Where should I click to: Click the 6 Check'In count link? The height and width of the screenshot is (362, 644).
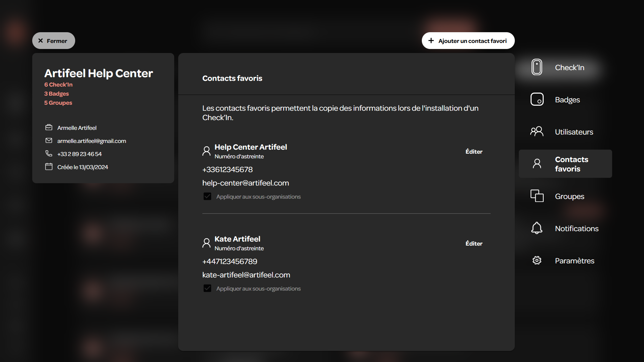click(58, 85)
